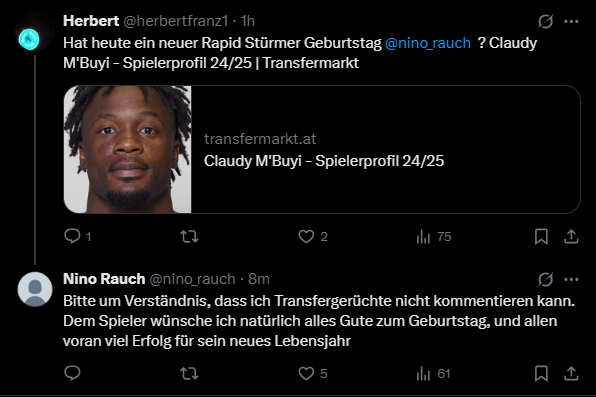Open the @nino_rauch mention link
596x397 pixels.
click(x=428, y=43)
